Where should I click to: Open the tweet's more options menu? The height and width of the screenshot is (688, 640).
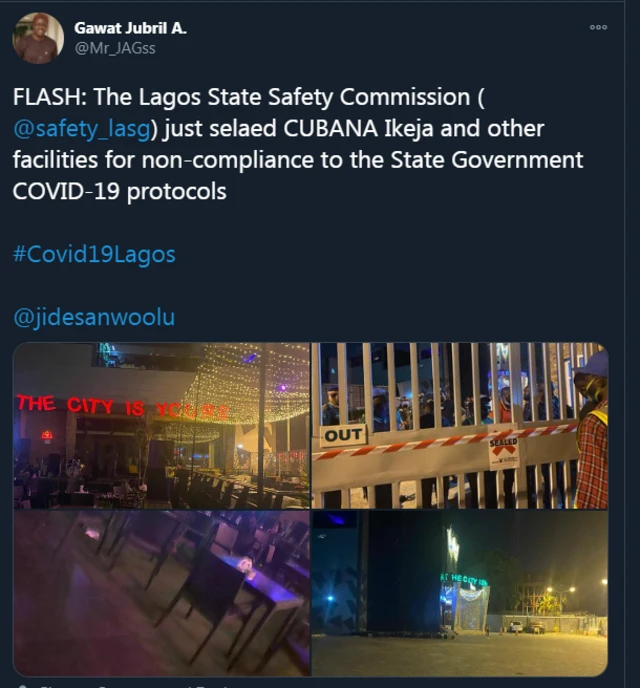(x=598, y=27)
